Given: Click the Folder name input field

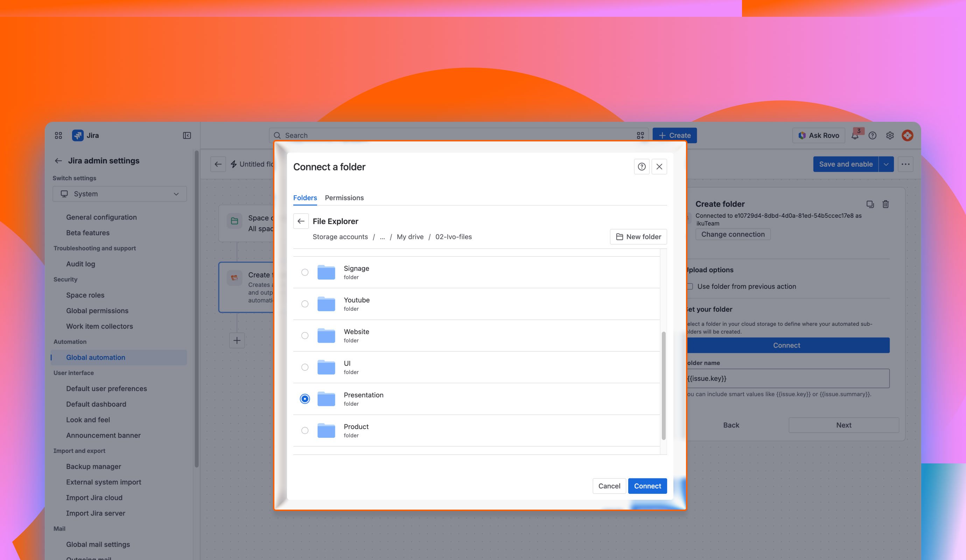Looking at the screenshot, I should point(788,378).
